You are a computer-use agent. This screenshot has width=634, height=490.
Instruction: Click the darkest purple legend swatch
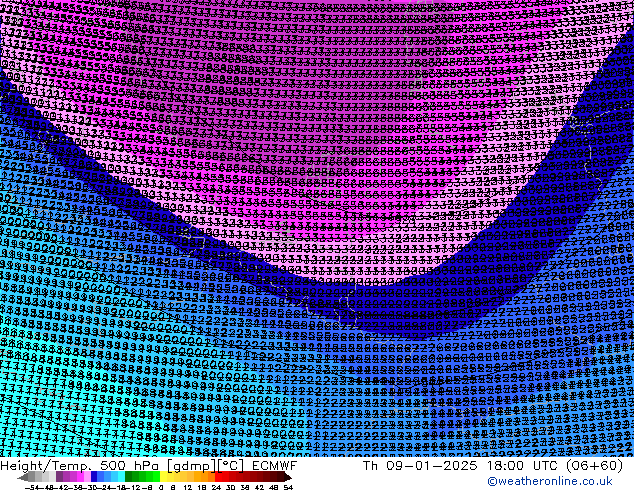tap(59, 476)
